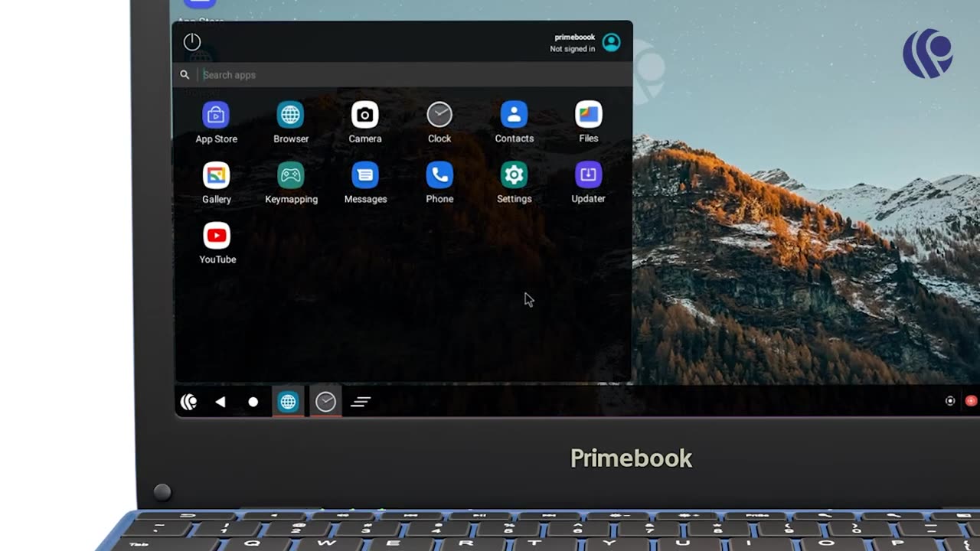
Task: Switch to Clock in the taskbar
Action: tap(325, 402)
